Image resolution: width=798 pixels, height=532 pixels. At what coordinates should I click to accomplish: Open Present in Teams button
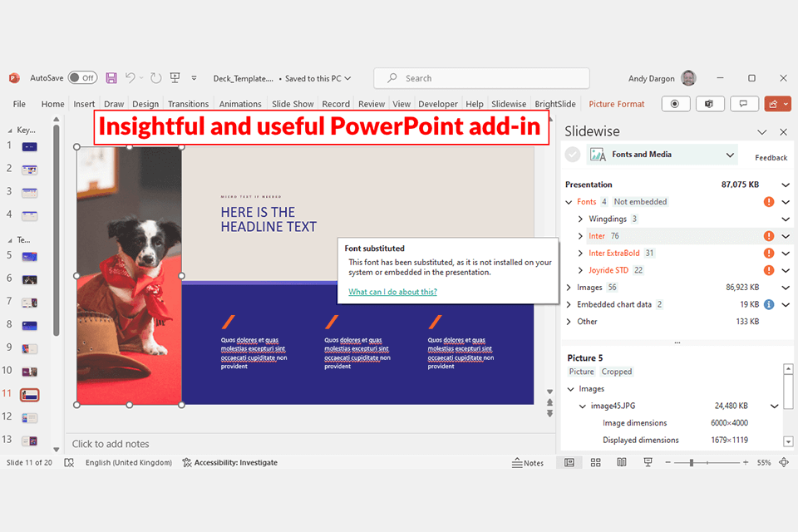(709, 104)
